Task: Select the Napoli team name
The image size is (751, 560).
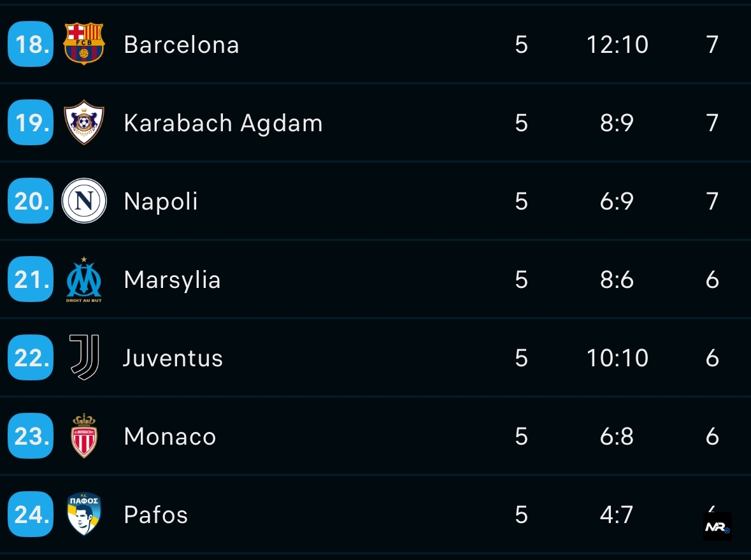Action: coord(161,201)
